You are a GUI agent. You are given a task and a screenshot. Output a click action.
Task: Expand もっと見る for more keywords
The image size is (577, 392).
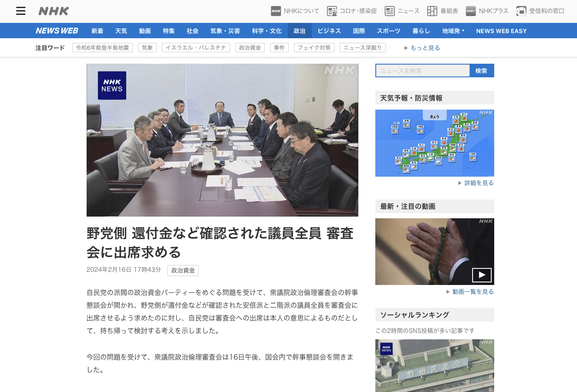[x=422, y=48]
